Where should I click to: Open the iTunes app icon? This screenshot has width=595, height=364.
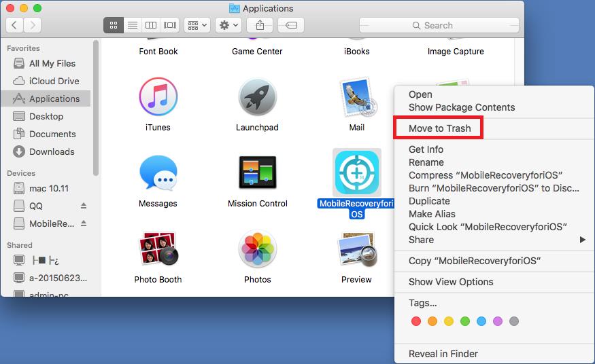click(x=158, y=97)
